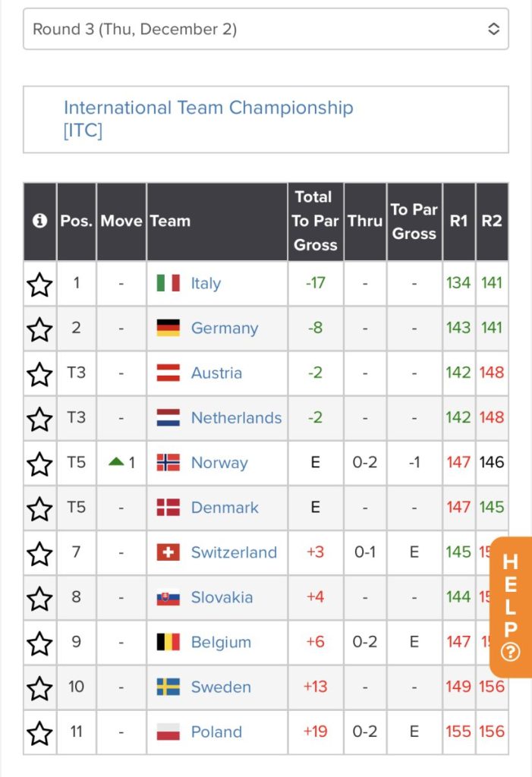Mark Norway row with the star
This screenshot has height=777, width=532.
coord(39,464)
